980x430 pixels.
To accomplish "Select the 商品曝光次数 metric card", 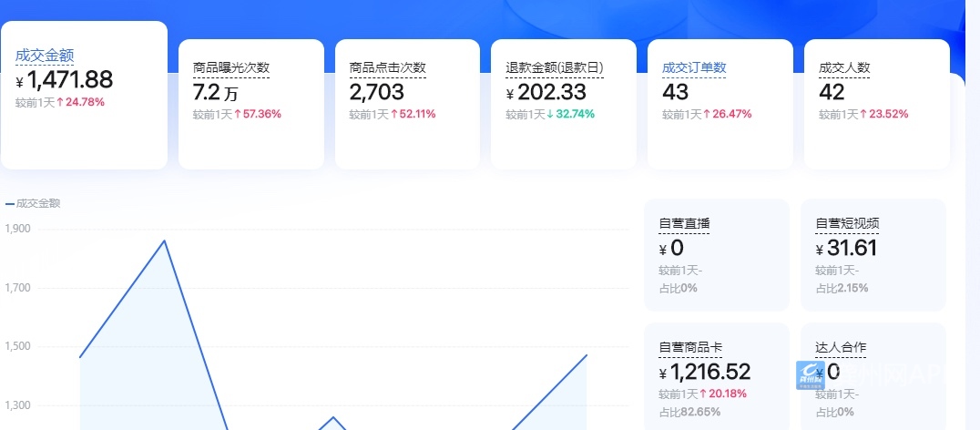I will (x=251, y=105).
